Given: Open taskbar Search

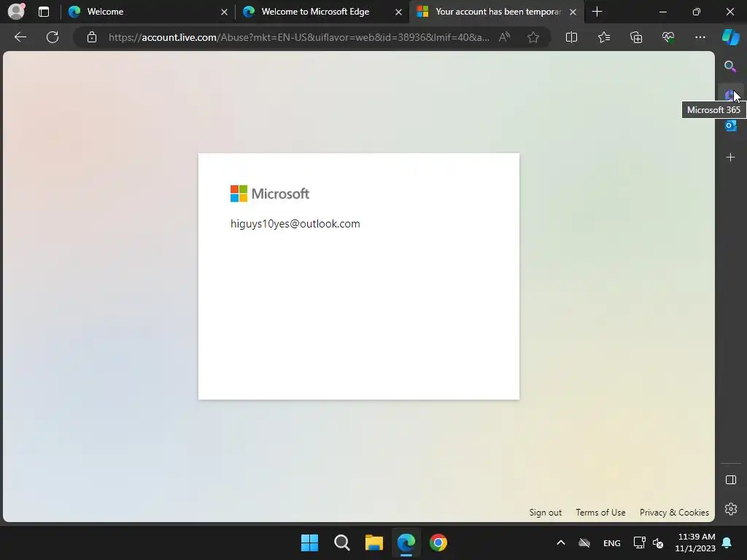Looking at the screenshot, I should (x=341, y=542).
